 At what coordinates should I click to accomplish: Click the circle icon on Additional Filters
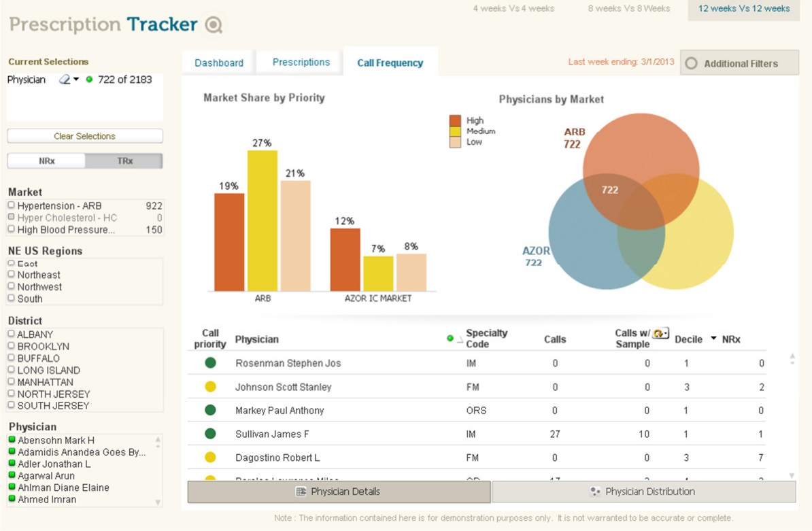point(692,63)
